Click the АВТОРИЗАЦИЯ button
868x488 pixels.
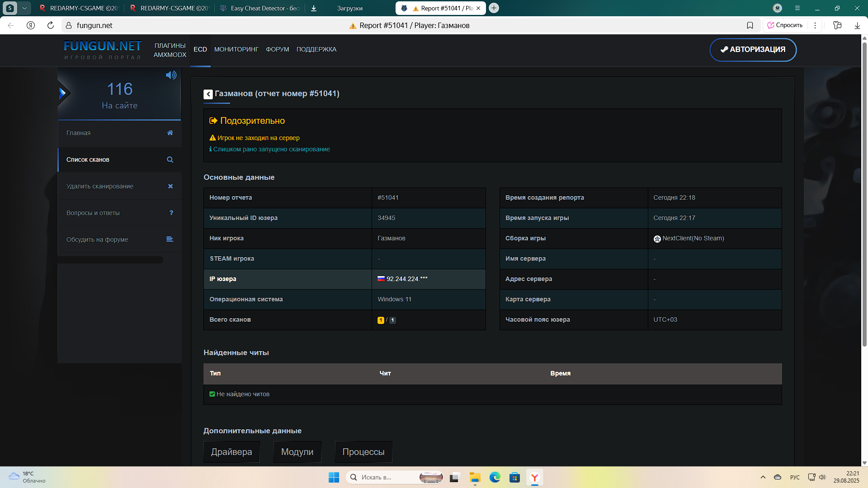point(753,50)
